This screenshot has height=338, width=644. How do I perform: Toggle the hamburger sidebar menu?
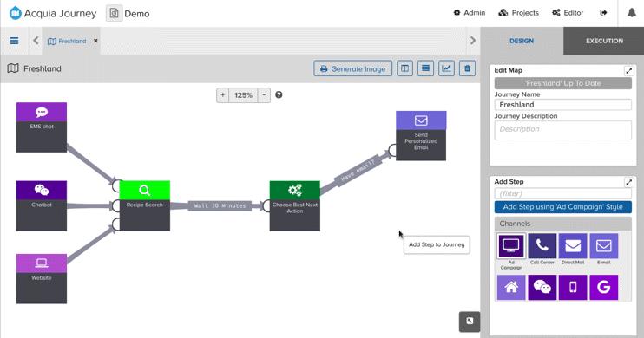click(x=15, y=41)
